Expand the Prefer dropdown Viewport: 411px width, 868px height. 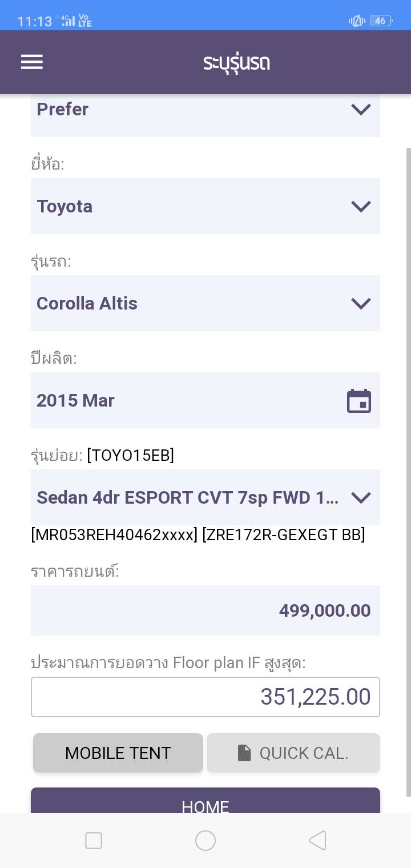point(361,109)
